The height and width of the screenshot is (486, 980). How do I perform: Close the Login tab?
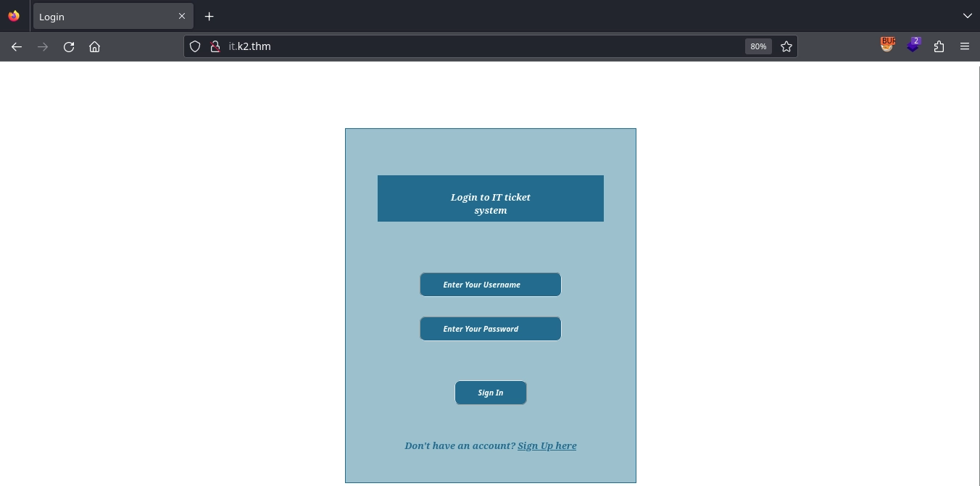coord(182,16)
